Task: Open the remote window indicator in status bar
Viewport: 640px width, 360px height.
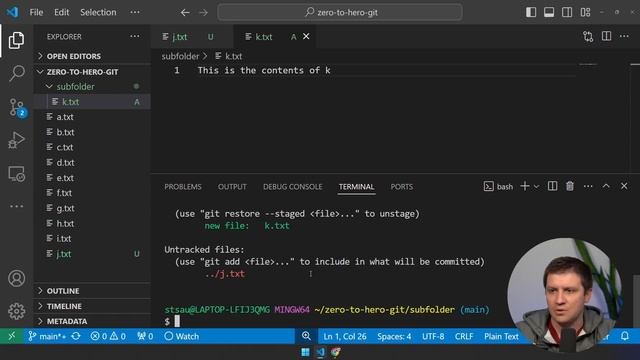Action: (11, 336)
